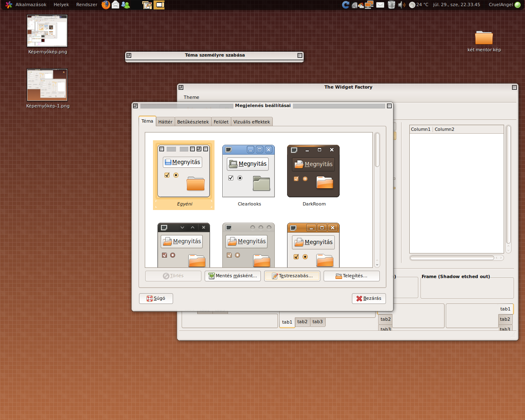
Task: Launch the instant messenger buddies icon
Action: click(x=126, y=5)
